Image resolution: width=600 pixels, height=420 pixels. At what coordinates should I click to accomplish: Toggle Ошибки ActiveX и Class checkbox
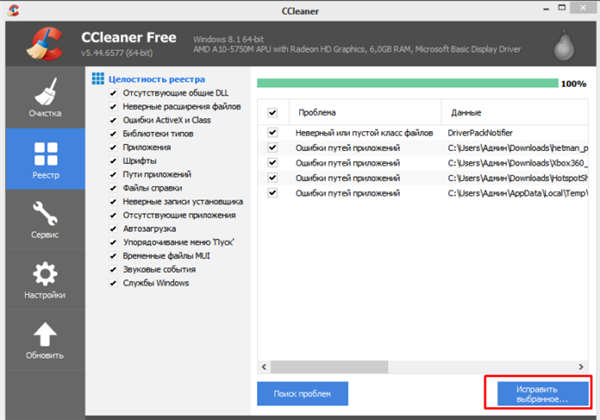tap(113, 120)
